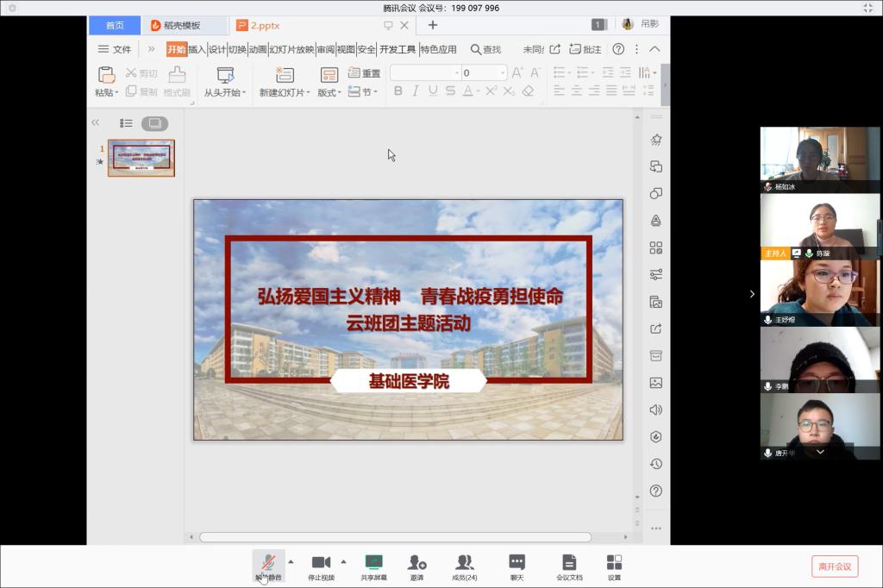Open the 会议文档 meeting documents icon
This screenshot has width=883, height=588.
[x=569, y=563]
